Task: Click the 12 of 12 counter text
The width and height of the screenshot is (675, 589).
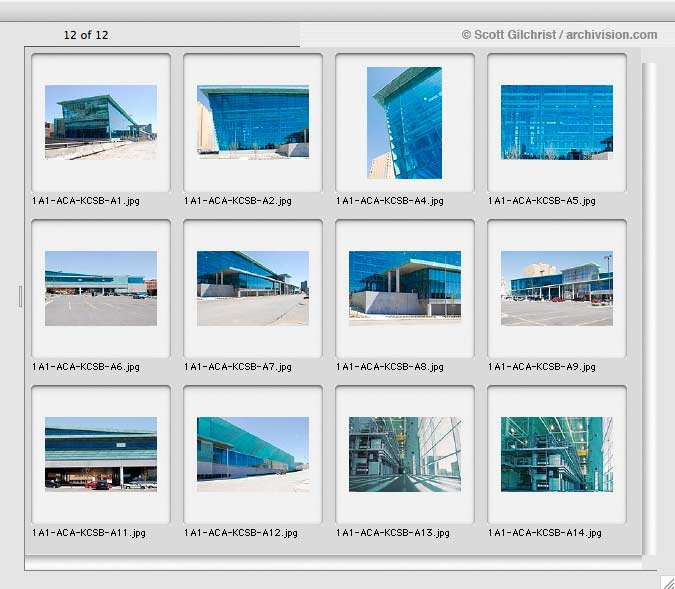Action: point(86,35)
